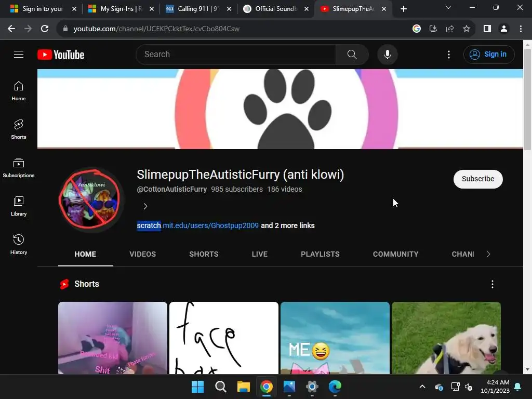Click the YouTube search input field
This screenshot has height=399, width=532.
click(x=236, y=54)
